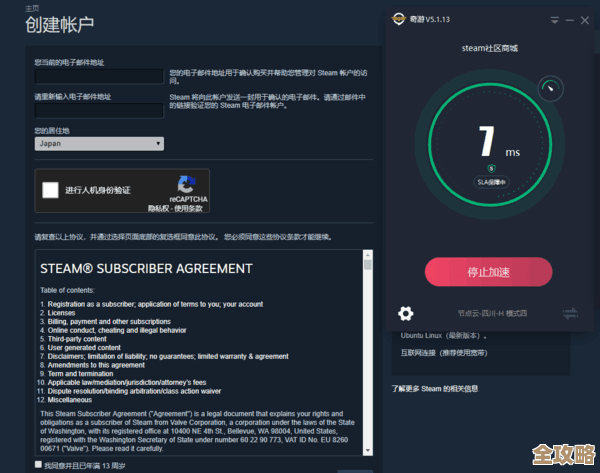The width and height of the screenshot is (600, 473).
Task: Open the Japan country of residence dropdown
Action: (99, 144)
